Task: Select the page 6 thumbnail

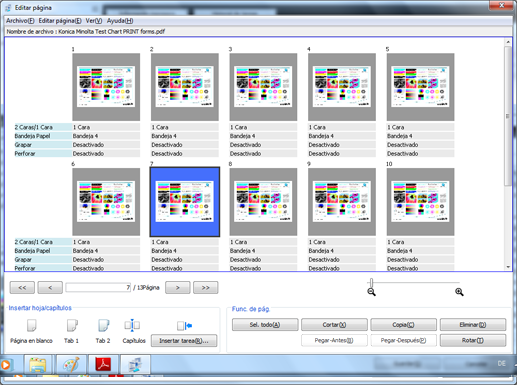Action: tap(106, 202)
